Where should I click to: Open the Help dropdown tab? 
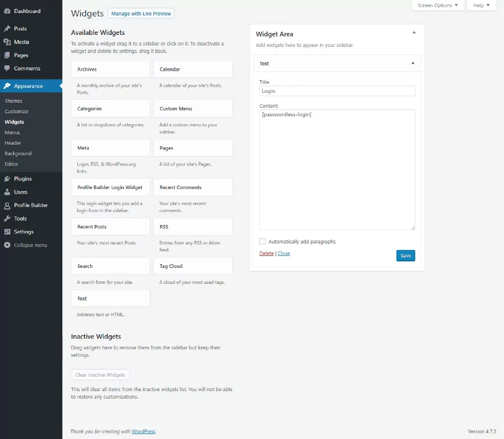481,5
